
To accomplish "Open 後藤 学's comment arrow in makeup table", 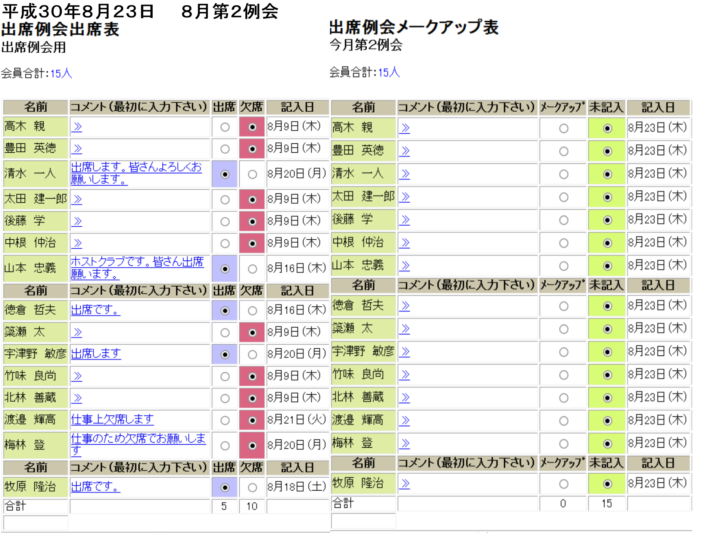I will click(x=405, y=220).
